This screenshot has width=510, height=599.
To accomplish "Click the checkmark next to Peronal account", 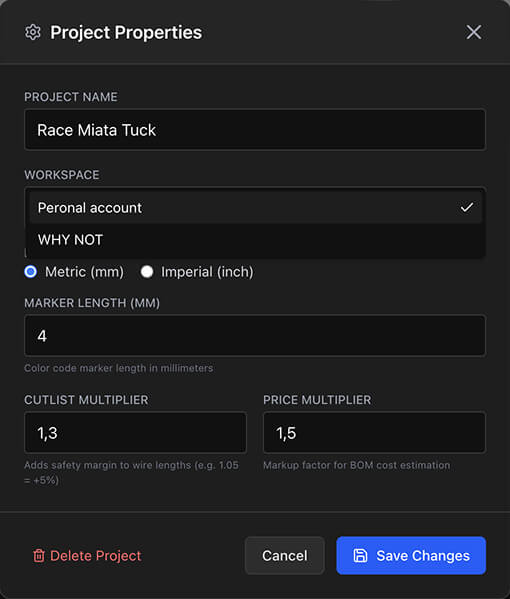I will [467, 207].
